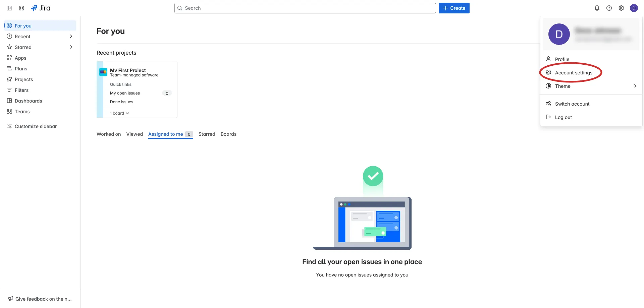Collapse the sidebar using the panel icon
Screen dimensions: 644x308
coord(9,8)
